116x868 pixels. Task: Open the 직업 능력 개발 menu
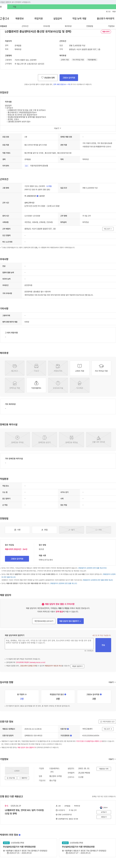(x=79, y=19)
